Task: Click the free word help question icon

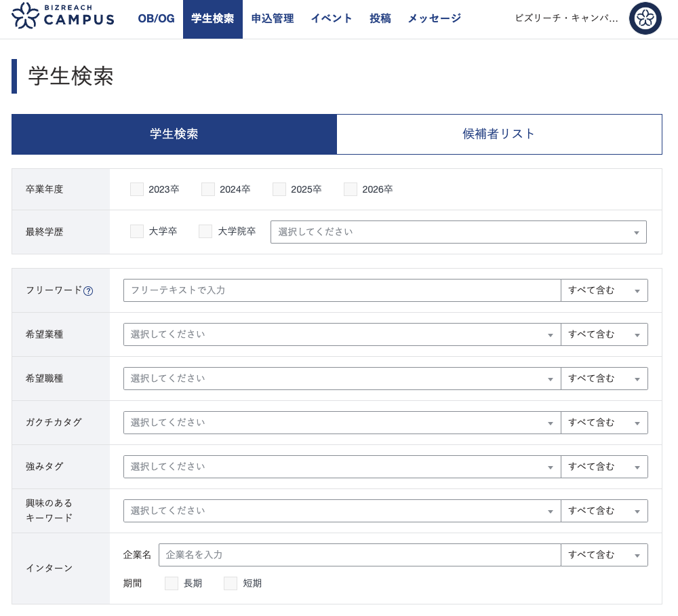Action: point(88,290)
